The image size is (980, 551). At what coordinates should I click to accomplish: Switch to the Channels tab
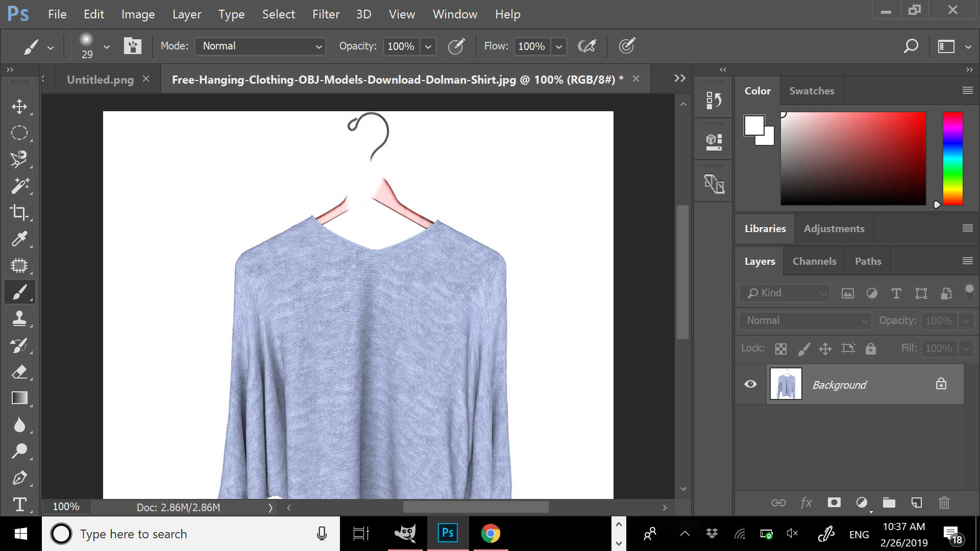[814, 261]
